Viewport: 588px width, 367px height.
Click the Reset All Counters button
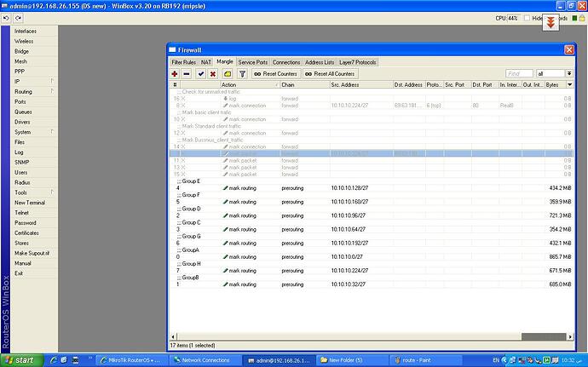331,74
